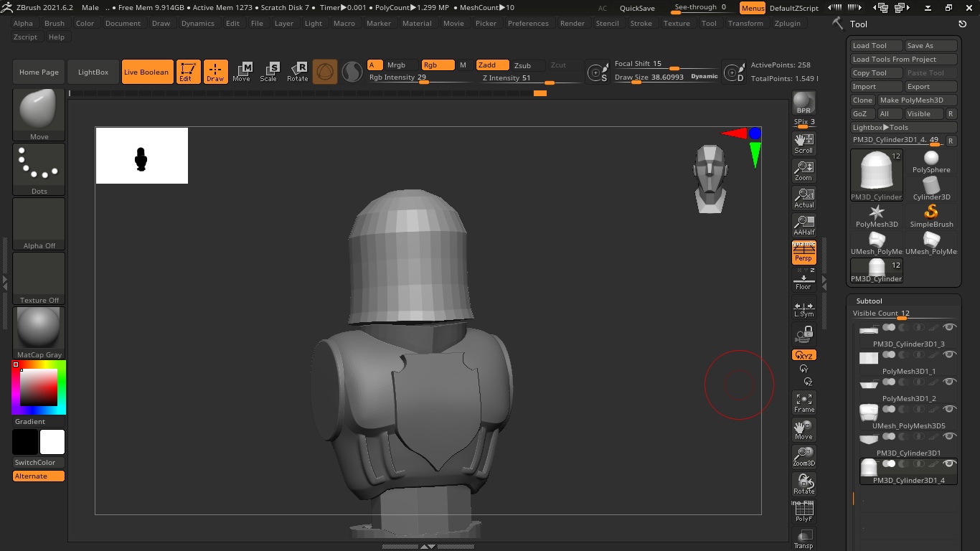Select the Rotate gizmo mode
The height and width of the screenshot is (551, 980).
298,72
